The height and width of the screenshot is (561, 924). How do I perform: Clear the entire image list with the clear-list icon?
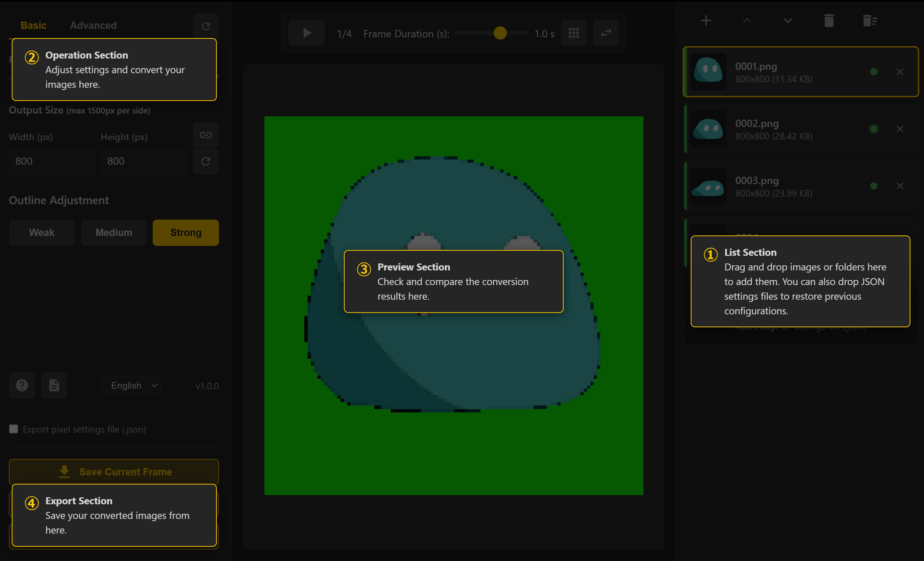click(870, 20)
